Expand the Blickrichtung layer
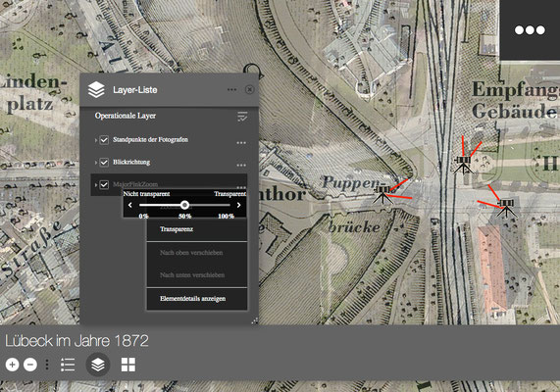Screen dimensions: 560x392 point(96,163)
